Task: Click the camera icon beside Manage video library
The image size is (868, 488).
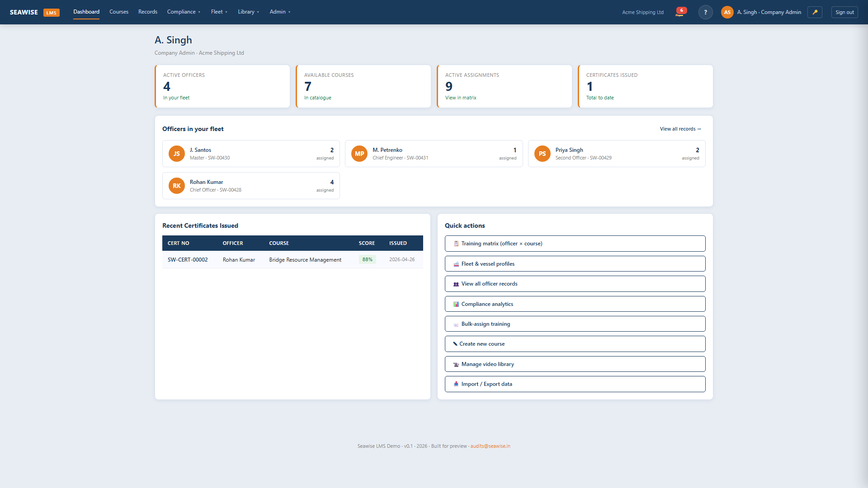Action: point(456,364)
